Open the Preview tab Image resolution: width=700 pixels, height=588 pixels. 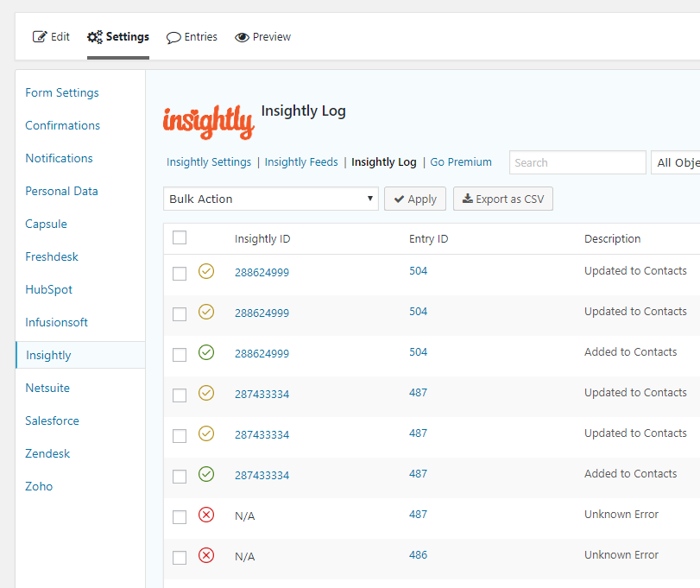[263, 37]
